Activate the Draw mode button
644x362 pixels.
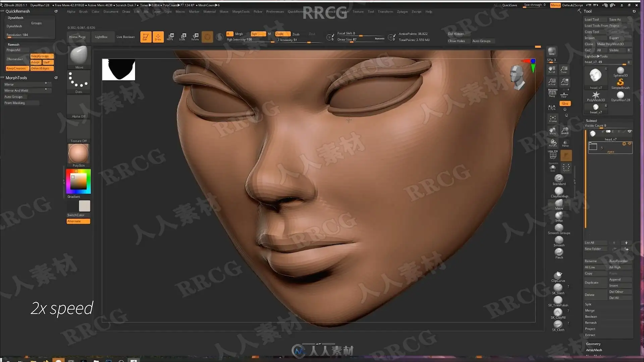(x=158, y=37)
